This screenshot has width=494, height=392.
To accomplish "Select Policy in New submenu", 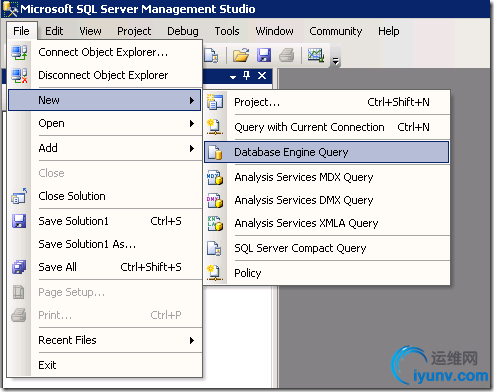I will (327, 273).
